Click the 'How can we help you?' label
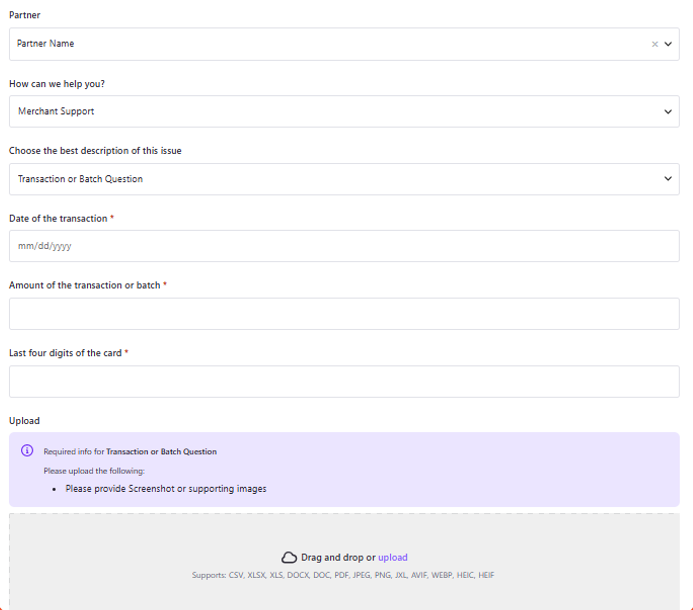Image resolution: width=693 pixels, height=610 pixels. click(57, 83)
